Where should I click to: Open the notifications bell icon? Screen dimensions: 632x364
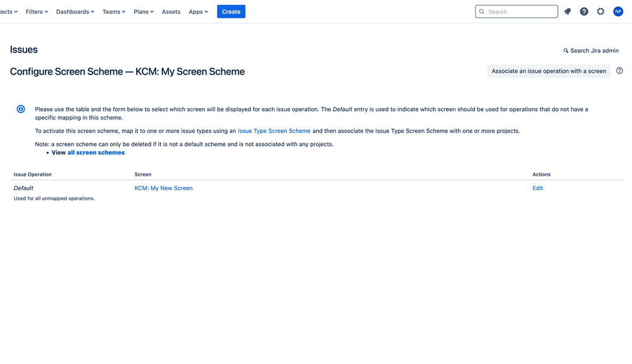(x=567, y=11)
